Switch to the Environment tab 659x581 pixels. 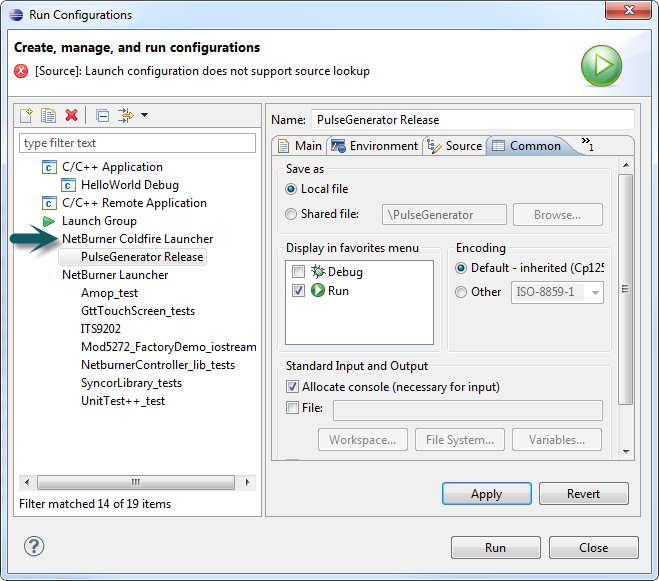coord(374,146)
